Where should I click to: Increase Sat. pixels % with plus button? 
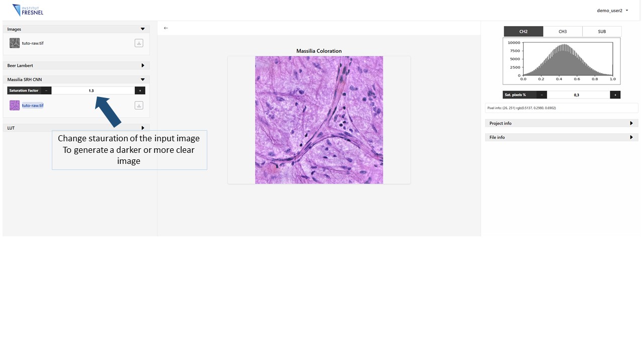point(615,95)
